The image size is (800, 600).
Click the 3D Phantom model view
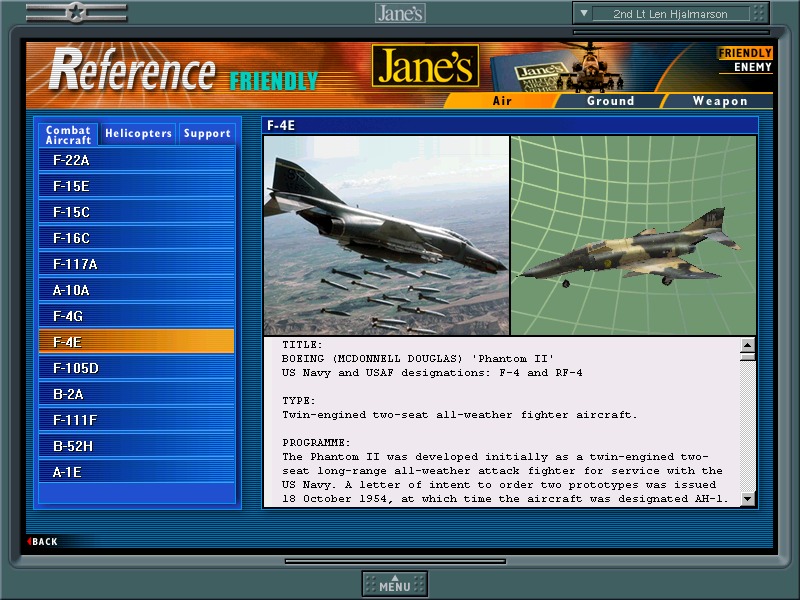[634, 236]
